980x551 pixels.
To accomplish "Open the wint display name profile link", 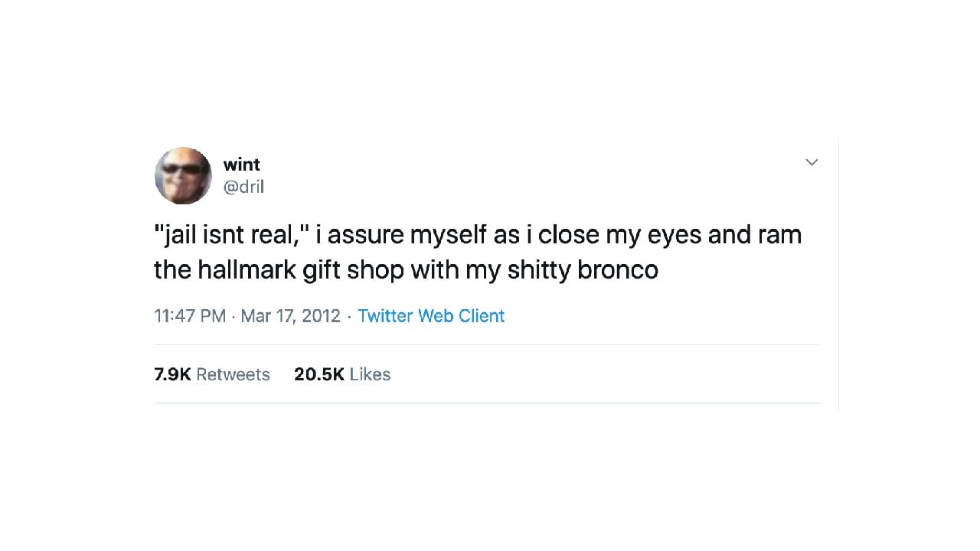I will [x=241, y=165].
